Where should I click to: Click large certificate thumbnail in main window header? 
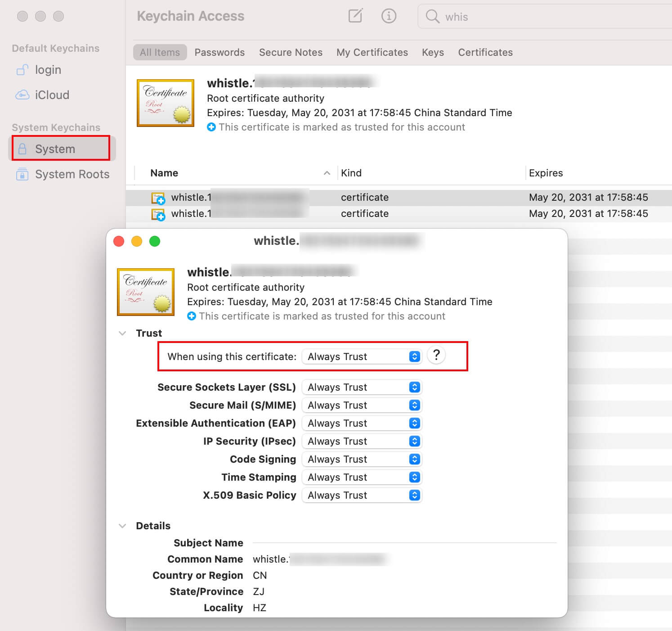click(166, 103)
